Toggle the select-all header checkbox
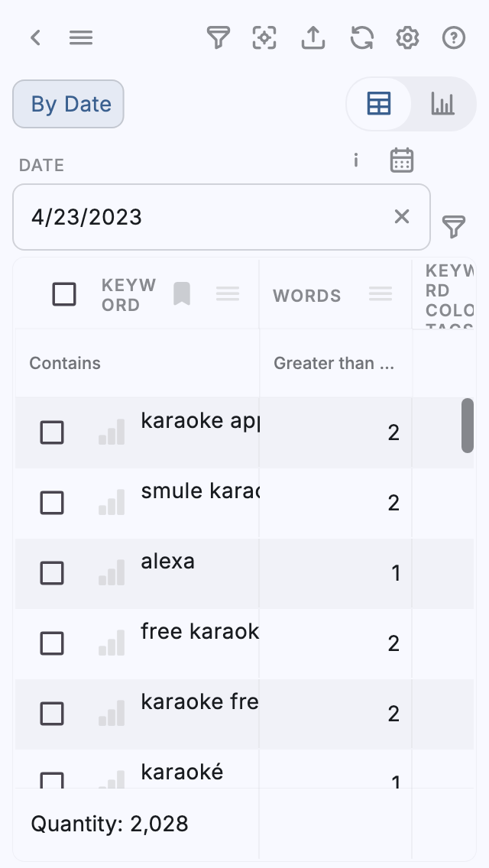The width and height of the screenshot is (489, 868). point(64,294)
